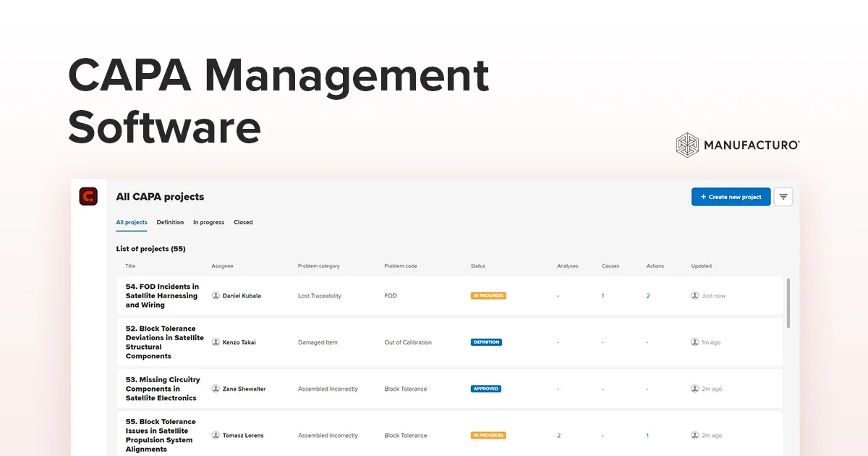Open the Causes count for project 54
This screenshot has height=456, width=868.
pos(603,295)
